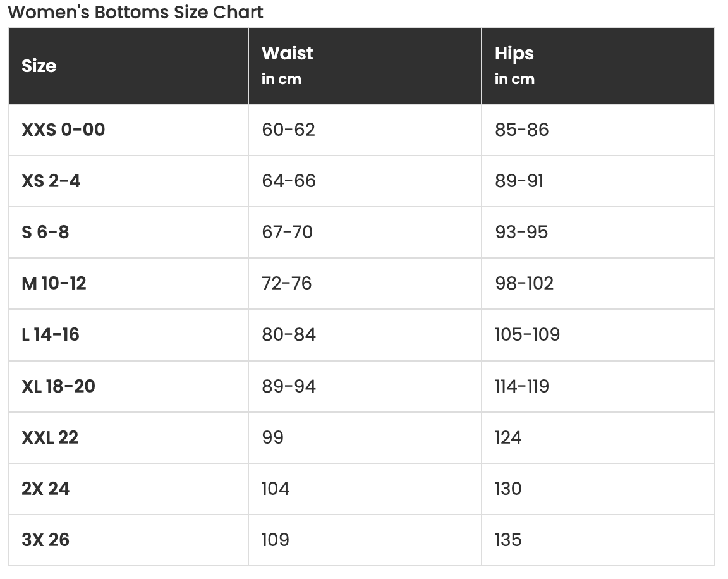Viewport: 728px width, 579px height.
Task: Select the 85-86 hips value
Action: point(522,130)
